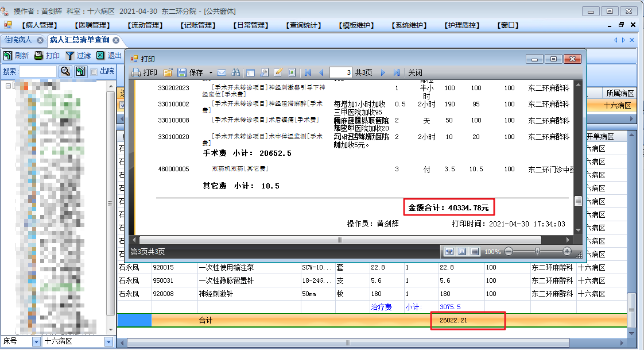Click 关闭 to close print preview

pyautogui.click(x=415, y=72)
